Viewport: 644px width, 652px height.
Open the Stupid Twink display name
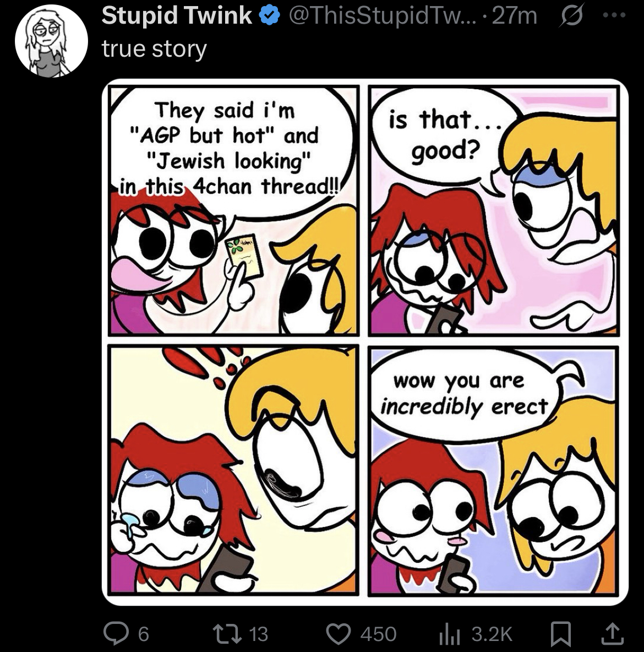coord(177,16)
